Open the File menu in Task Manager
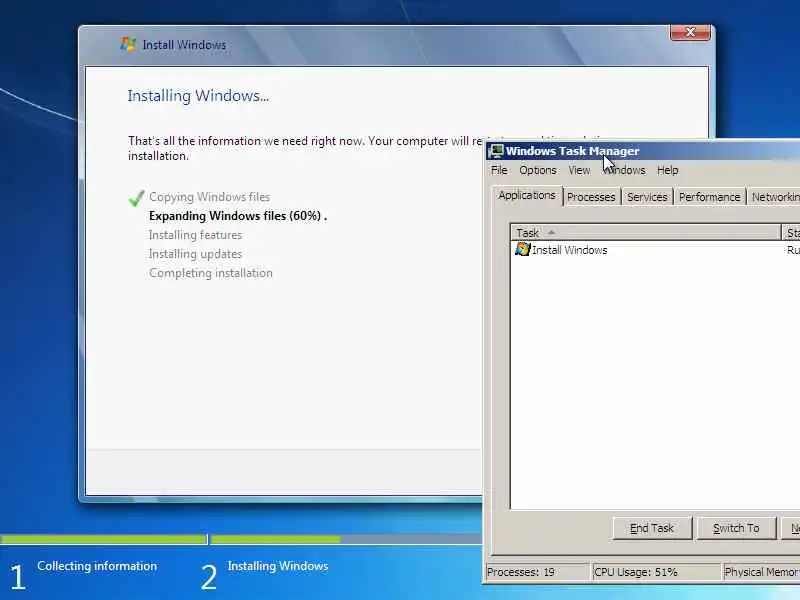The image size is (800, 600). (499, 170)
